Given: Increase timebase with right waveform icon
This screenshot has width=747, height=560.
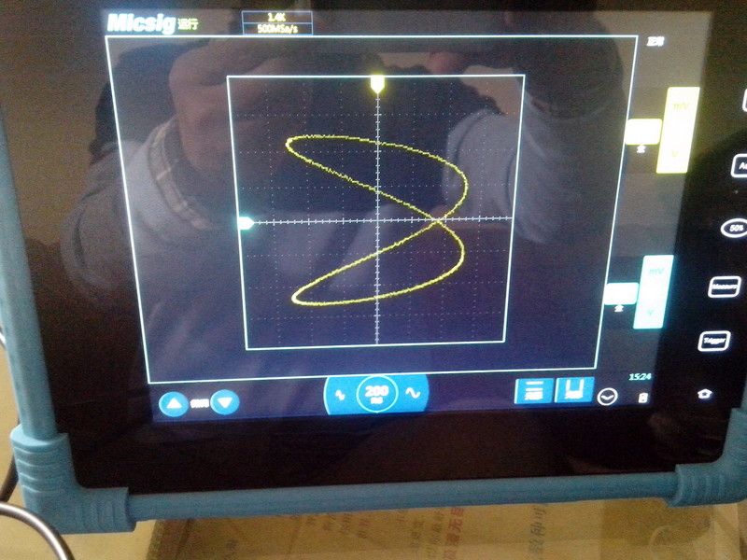Looking at the screenshot, I should pos(411,394).
